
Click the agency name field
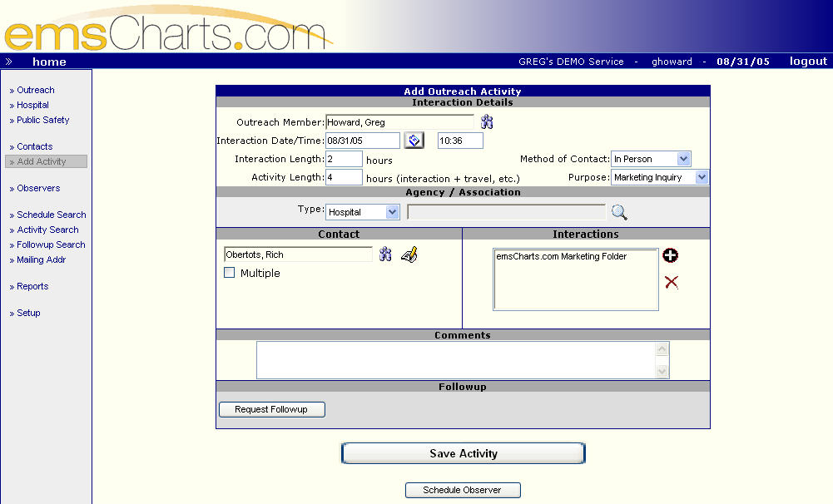coord(506,212)
